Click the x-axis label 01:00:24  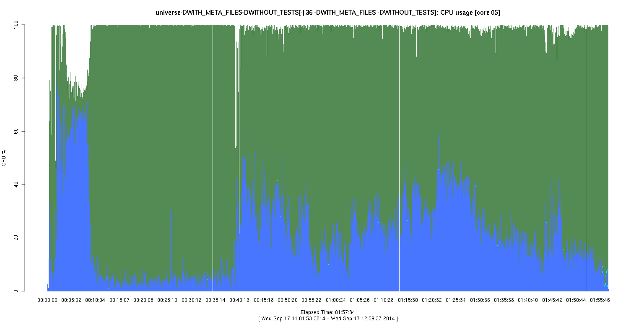[x=336, y=300]
